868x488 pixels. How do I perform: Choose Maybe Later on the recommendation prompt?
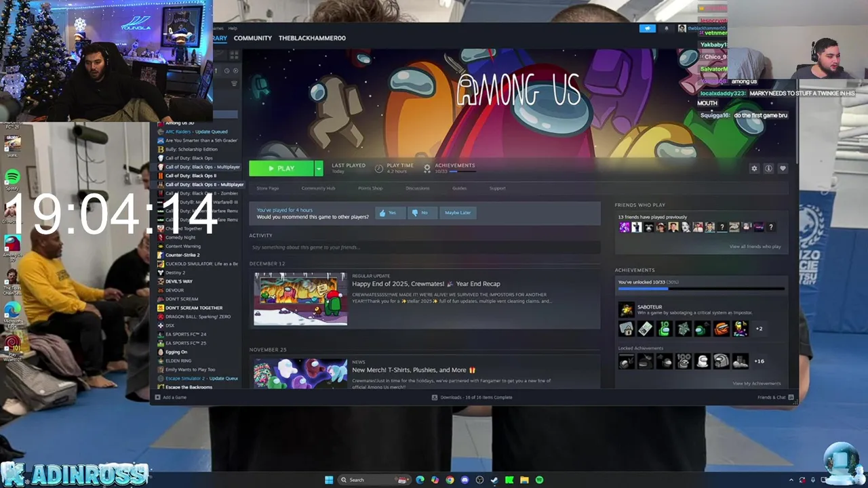458,213
